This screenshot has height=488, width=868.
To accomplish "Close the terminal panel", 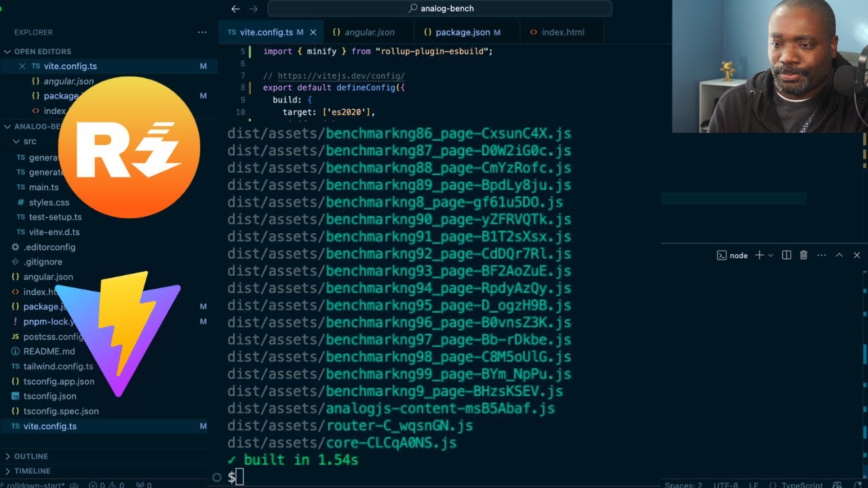I will point(857,255).
